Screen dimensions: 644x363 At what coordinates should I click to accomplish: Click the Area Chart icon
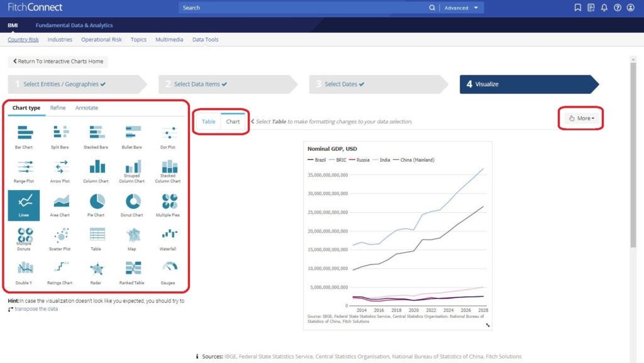coord(61,202)
